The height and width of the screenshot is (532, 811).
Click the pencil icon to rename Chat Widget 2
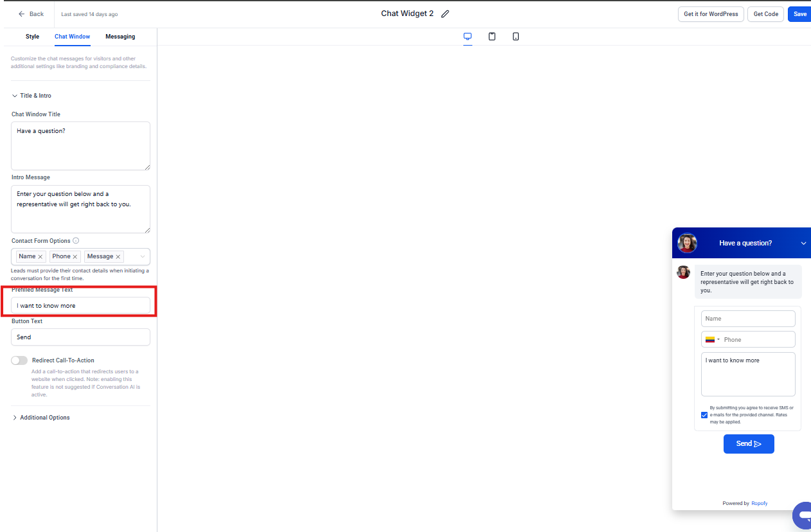tap(445, 14)
